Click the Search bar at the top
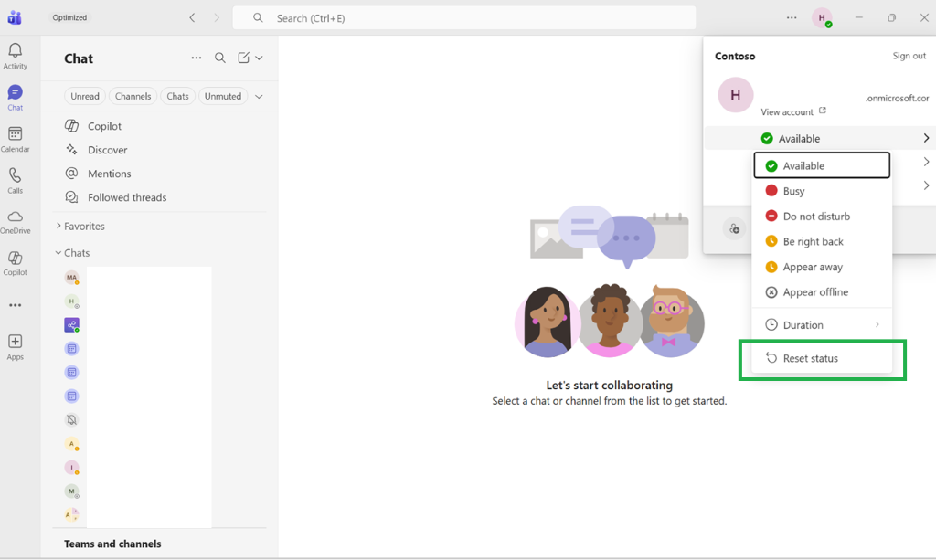 466,17
